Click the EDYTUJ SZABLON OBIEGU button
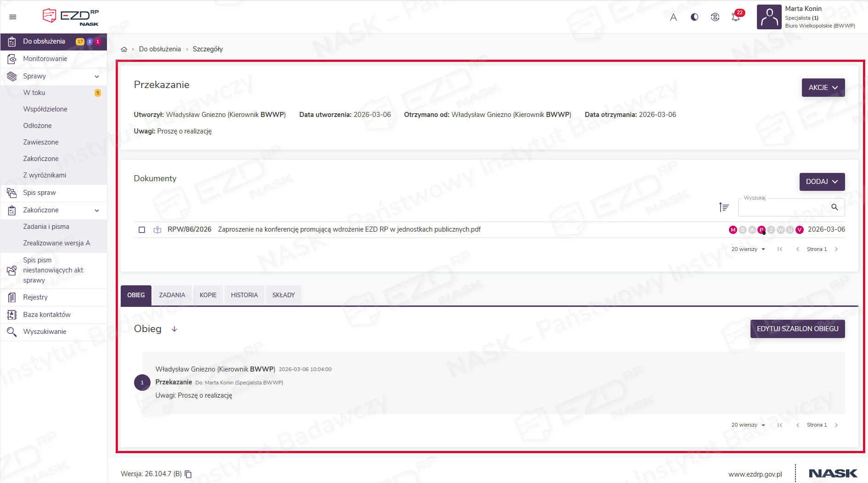The width and height of the screenshot is (868, 483). [797, 329]
